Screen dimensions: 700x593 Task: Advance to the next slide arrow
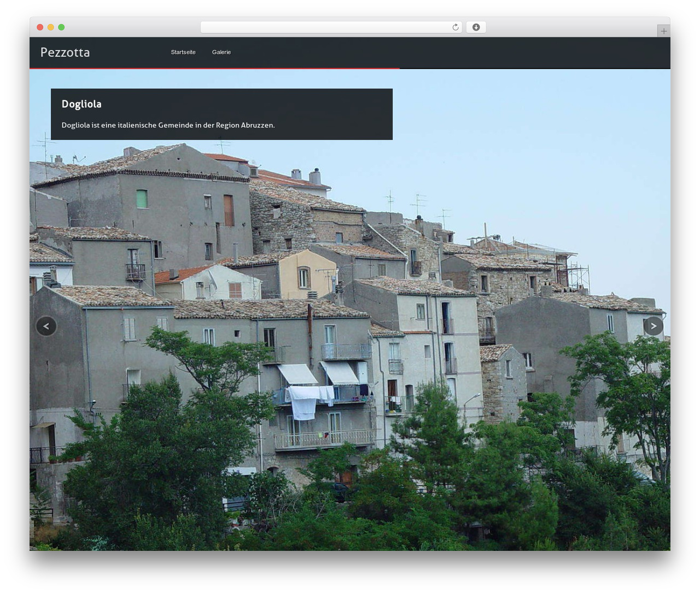click(x=653, y=326)
